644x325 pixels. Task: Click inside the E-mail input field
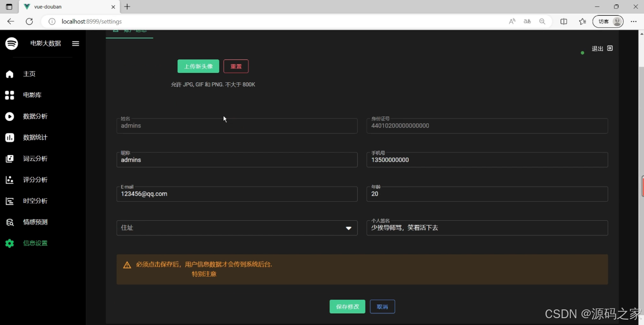click(x=237, y=194)
